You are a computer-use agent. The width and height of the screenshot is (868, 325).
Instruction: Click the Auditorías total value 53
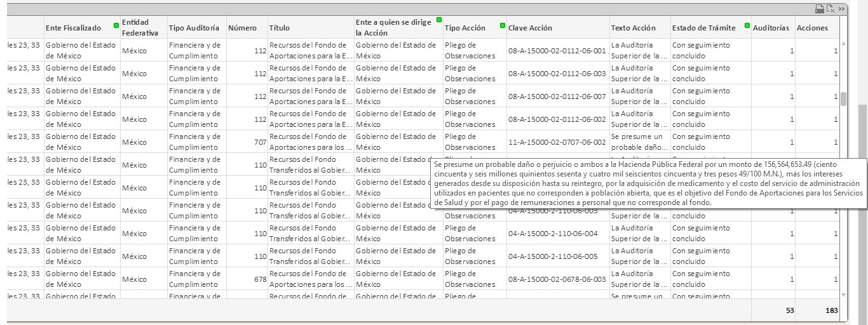pos(790,311)
